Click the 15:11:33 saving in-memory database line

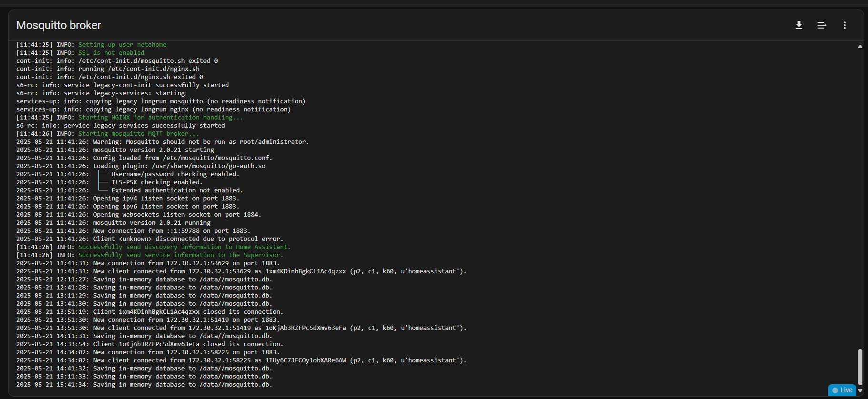(x=144, y=377)
